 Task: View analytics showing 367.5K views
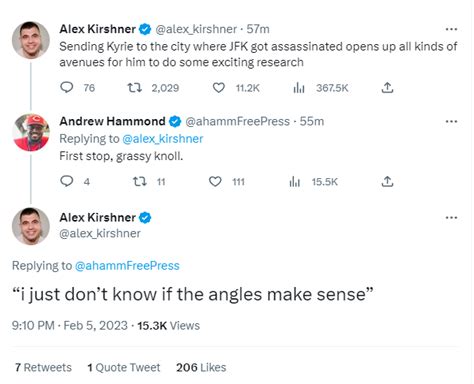[x=299, y=88]
